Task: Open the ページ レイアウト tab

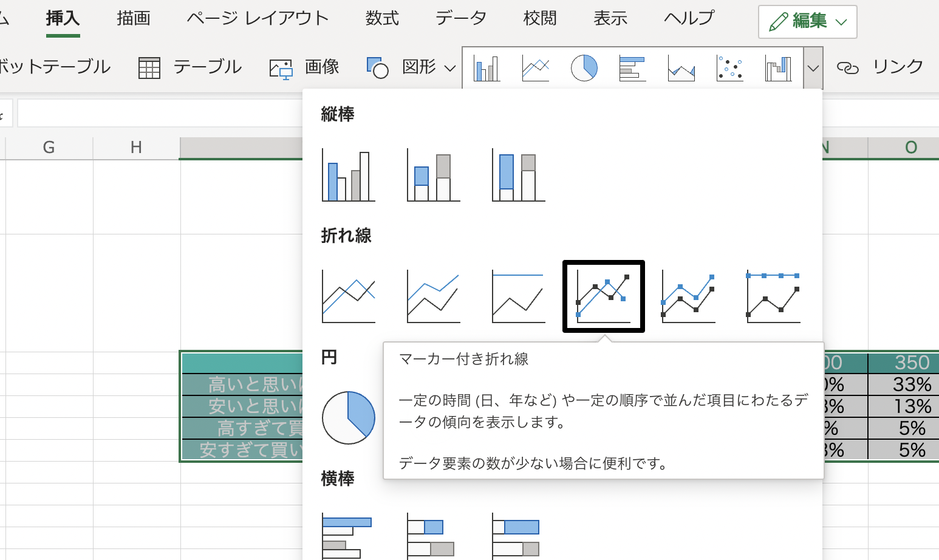Action: (x=258, y=18)
